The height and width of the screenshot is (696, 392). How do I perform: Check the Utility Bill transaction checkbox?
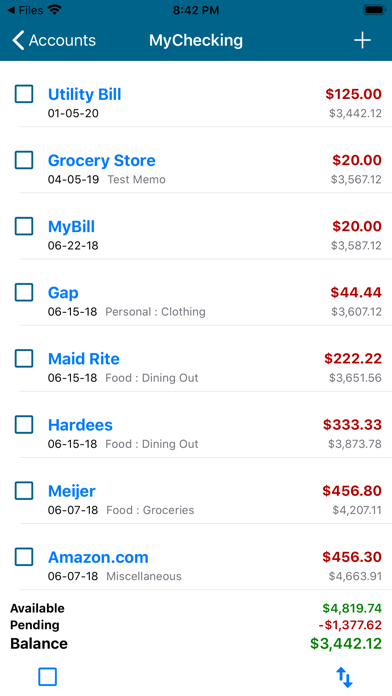pos(24,94)
